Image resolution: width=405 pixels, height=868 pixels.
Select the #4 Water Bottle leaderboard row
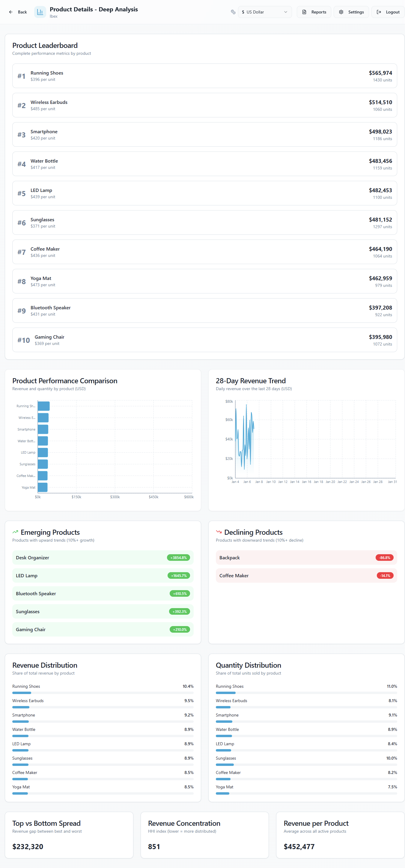click(x=204, y=164)
